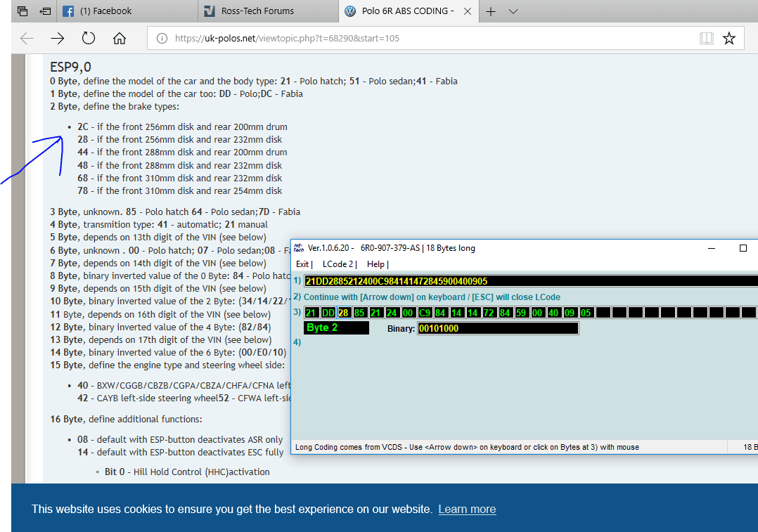Select the 24 byte cell
Screen dimensions: 758x532
pyautogui.click(x=392, y=313)
